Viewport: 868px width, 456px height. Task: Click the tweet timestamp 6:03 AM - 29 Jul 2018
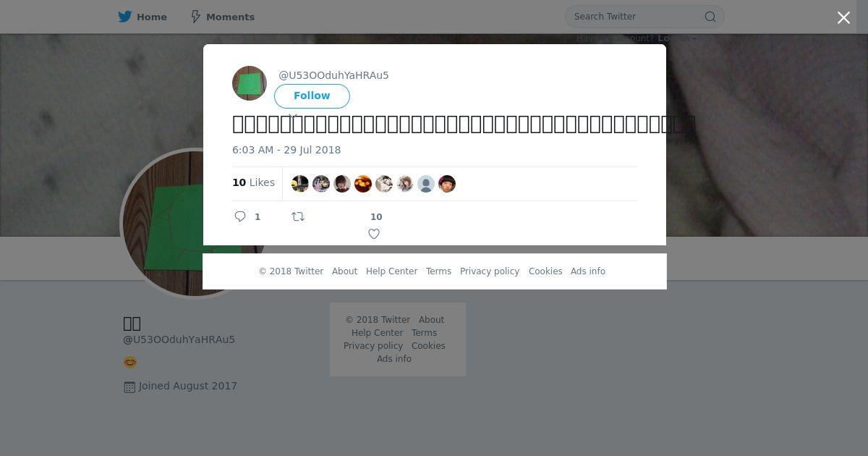point(286,150)
